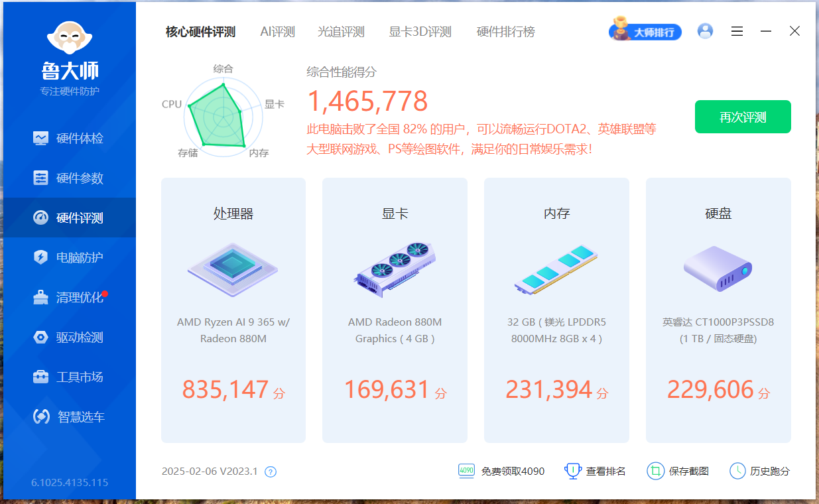The image size is (819, 504).
Task: Click the performance radar chart
Action: [223, 117]
